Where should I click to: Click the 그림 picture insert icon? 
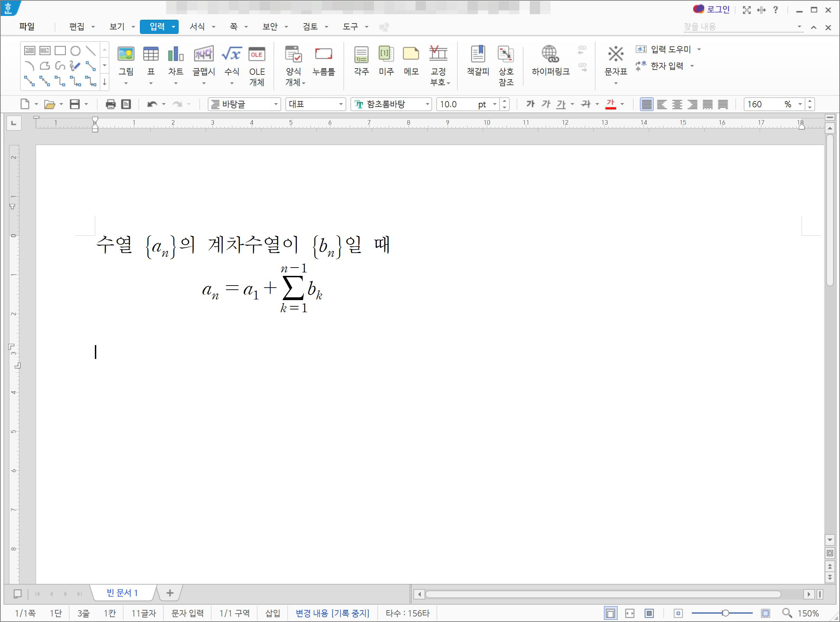126,55
